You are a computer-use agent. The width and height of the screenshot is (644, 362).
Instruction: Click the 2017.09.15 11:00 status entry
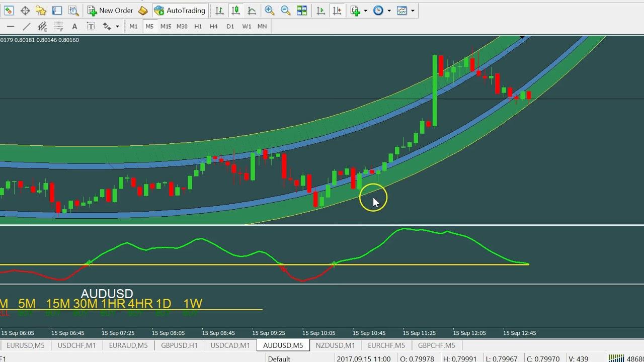[363, 358]
